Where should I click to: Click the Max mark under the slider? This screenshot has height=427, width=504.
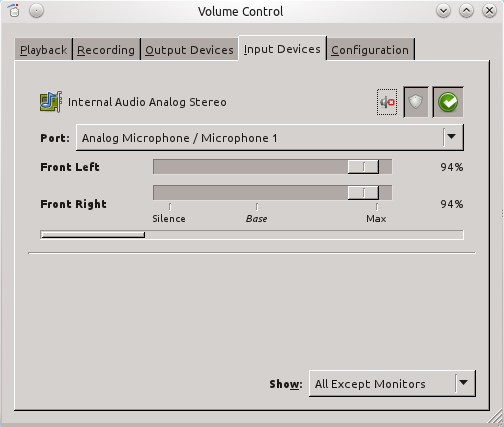376,219
